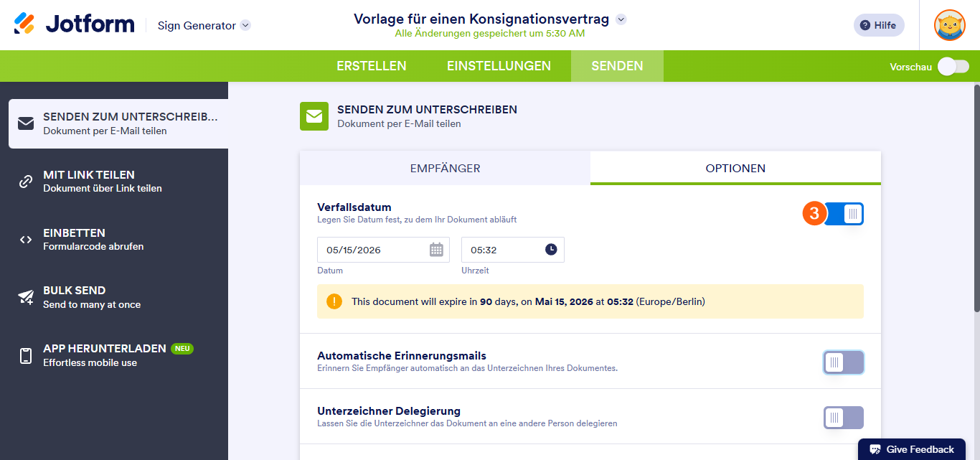The height and width of the screenshot is (460, 980).
Task: Open Bulk Send via the paper plane icon
Action: pos(26,296)
